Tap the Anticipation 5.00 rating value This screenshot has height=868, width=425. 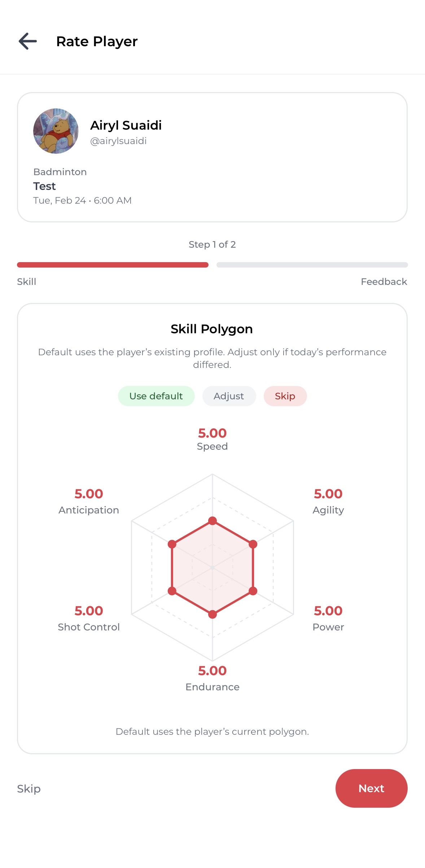pos(88,494)
